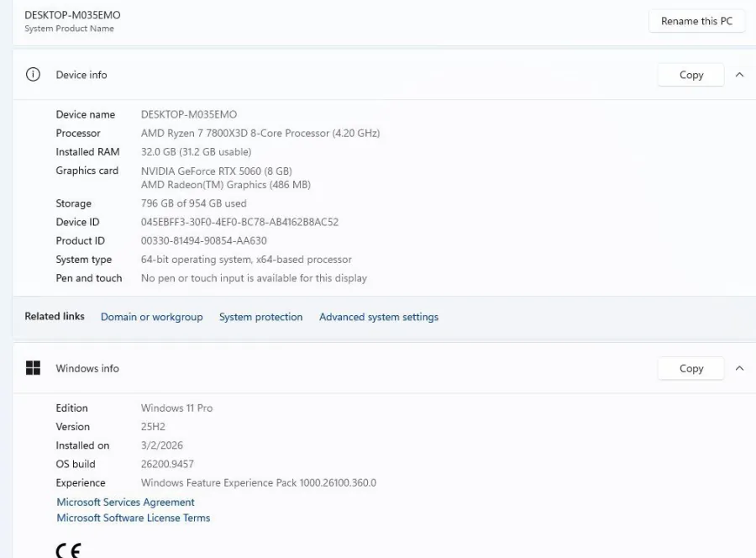Screen dimensions: 756x558
Task: Click the Windows logo icon
Action: coord(33,368)
